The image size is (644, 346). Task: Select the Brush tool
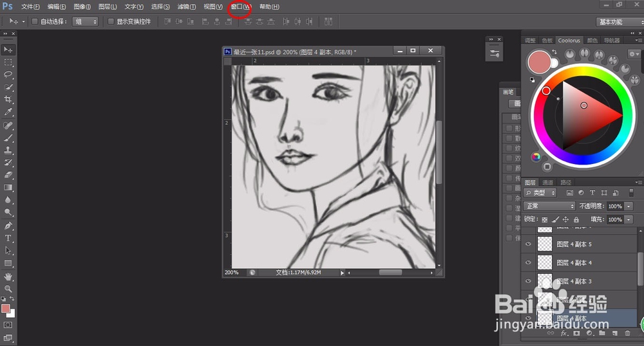tap(8, 138)
